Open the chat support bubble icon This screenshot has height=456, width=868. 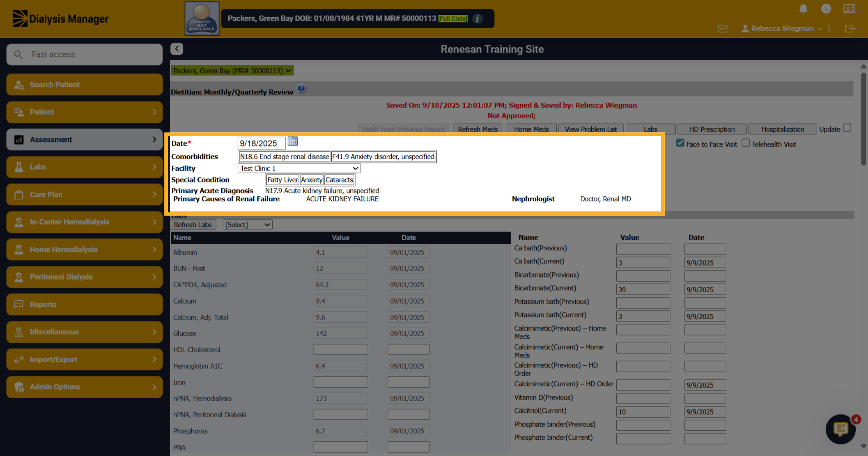(x=841, y=429)
